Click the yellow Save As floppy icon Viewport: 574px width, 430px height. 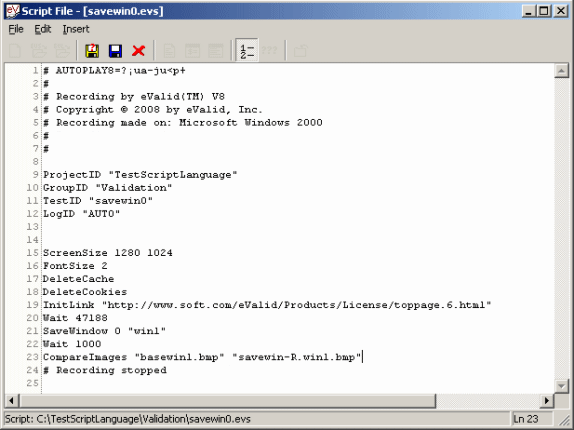(92, 51)
